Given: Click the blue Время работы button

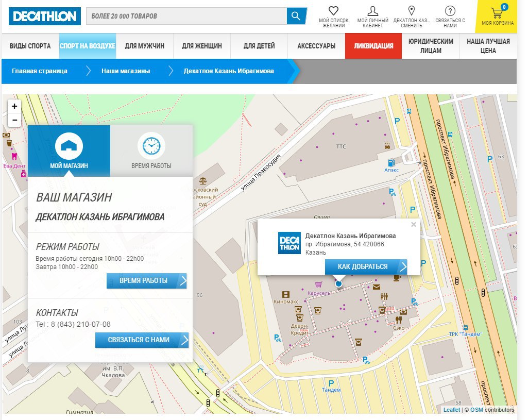Looking at the screenshot, I should tap(146, 280).
